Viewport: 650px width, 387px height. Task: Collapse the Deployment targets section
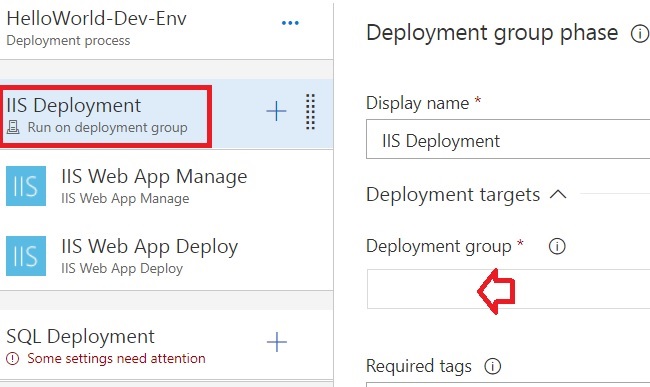(558, 194)
